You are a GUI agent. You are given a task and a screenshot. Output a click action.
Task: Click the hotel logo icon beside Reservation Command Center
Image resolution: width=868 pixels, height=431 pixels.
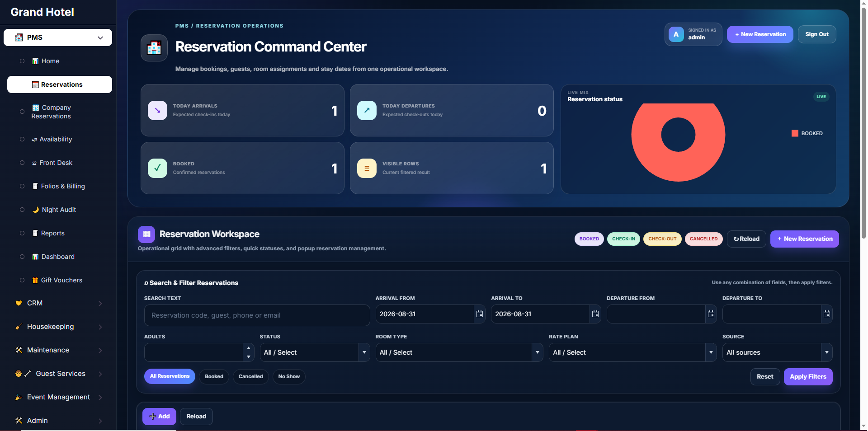pyautogui.click(x=154, y=47)
